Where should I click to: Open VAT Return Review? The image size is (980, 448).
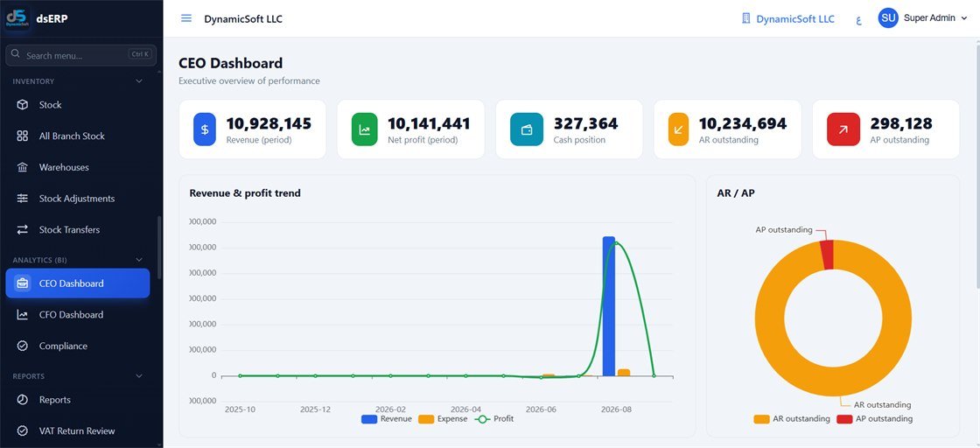[78, 431]
